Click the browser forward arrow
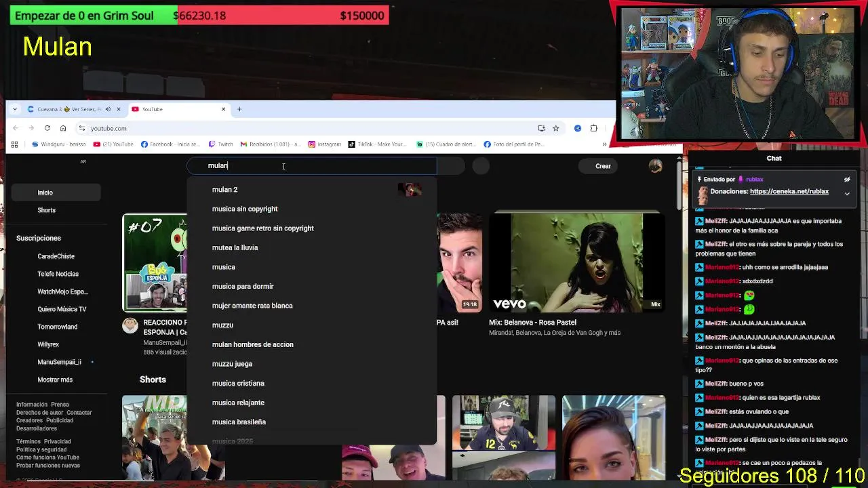The width and height of the screenshot is (868, 488). point(31,128)
